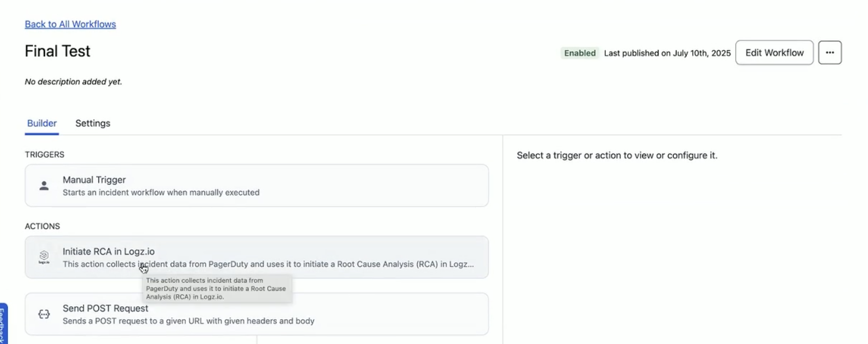
Task: Click the Manual Trigger person icon
Action: click(44, 186)
